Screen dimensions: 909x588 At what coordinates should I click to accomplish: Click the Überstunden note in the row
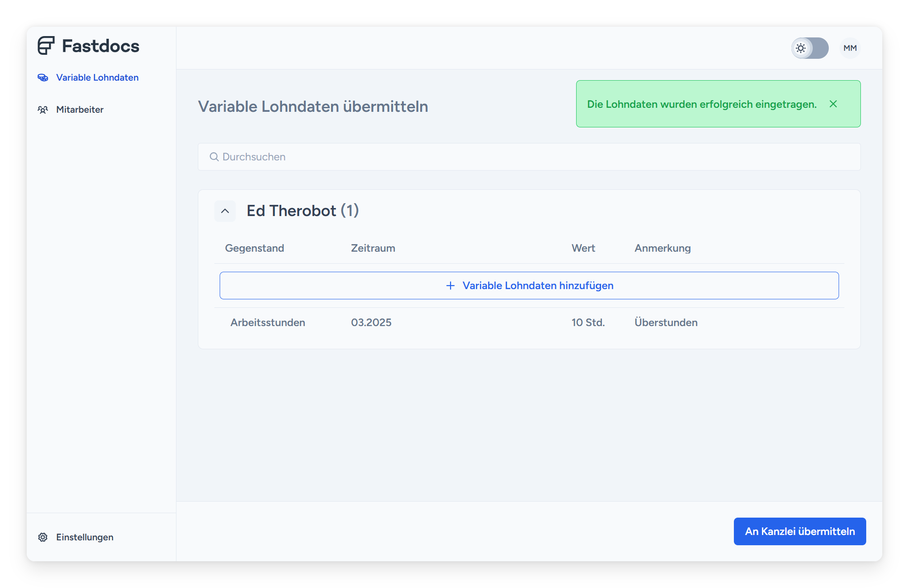[666, 323]
